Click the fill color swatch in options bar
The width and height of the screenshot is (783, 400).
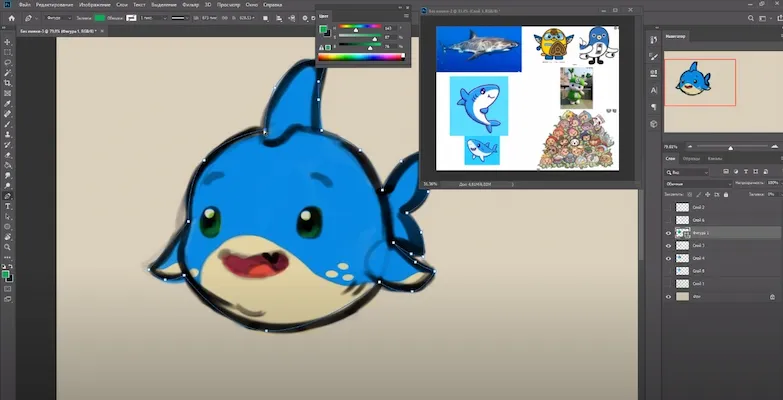(99, 18)
